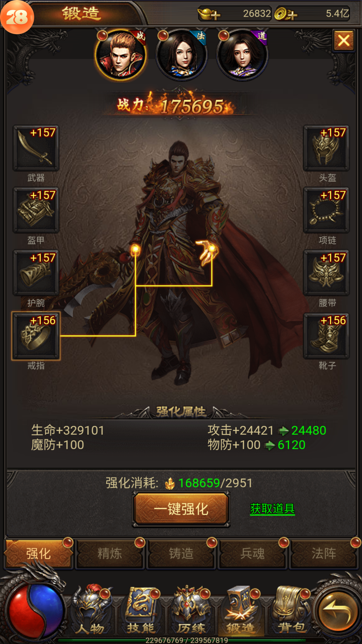Switch to the taoist 道 character portrait
Image resolution: width=362 pixels, height=644 pixels.
242,55
